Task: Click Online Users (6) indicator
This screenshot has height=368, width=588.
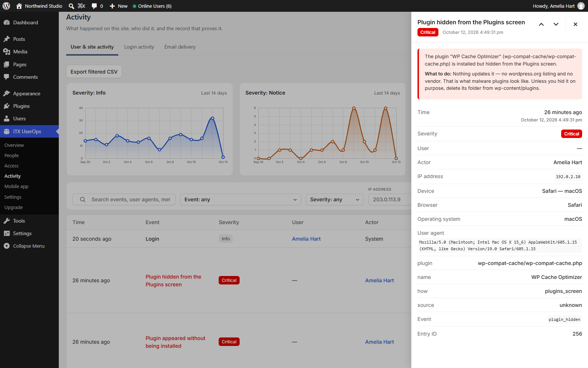Action: pos(152,6)
